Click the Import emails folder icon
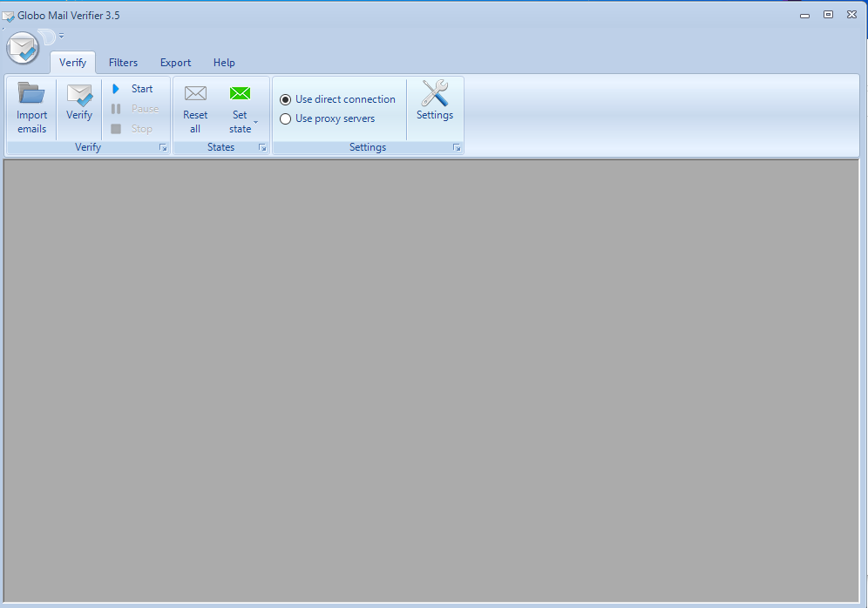Screen dimensions: 868x608 click(x=32, y=93)
